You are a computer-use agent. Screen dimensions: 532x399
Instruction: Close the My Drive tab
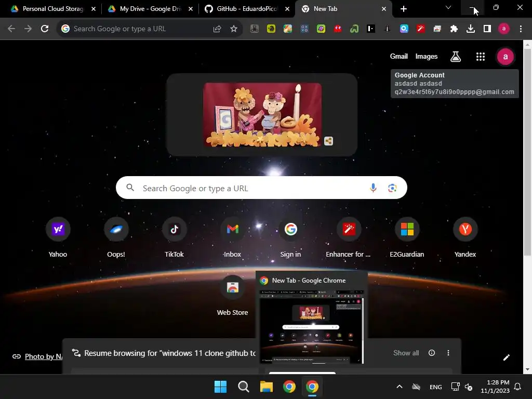pos(191,9)
